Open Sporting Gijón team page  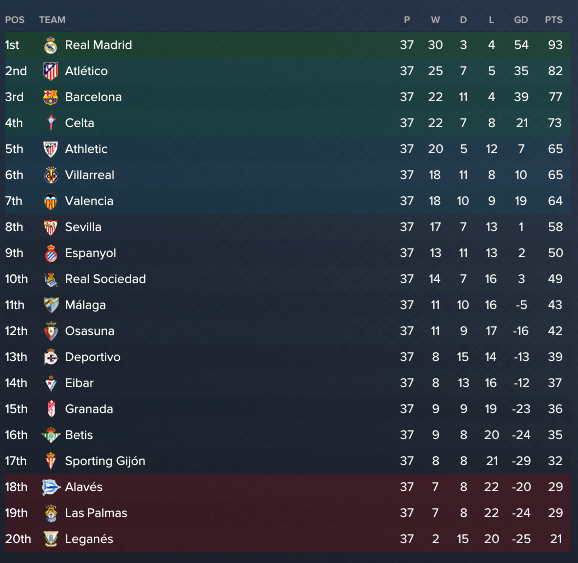tap(105, 461)
